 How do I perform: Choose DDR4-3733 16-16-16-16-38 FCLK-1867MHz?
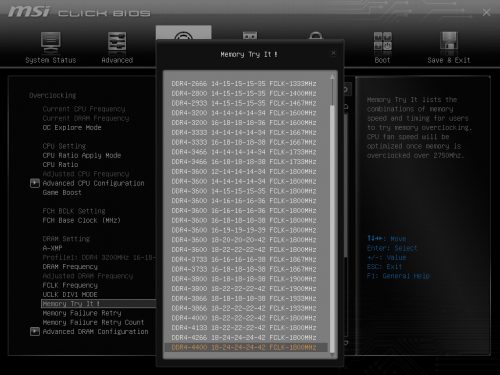click(244, 259)
